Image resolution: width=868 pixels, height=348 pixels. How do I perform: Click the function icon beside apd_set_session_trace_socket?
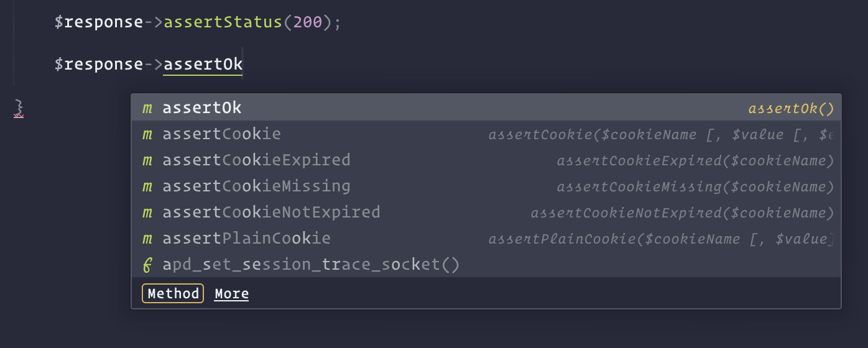(x=147, y=265)
